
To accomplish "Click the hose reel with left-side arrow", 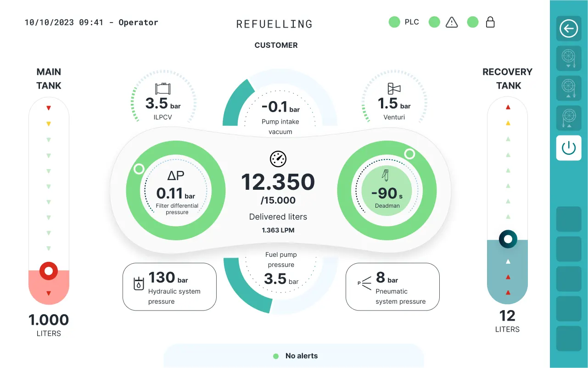I will click(569, 118).
